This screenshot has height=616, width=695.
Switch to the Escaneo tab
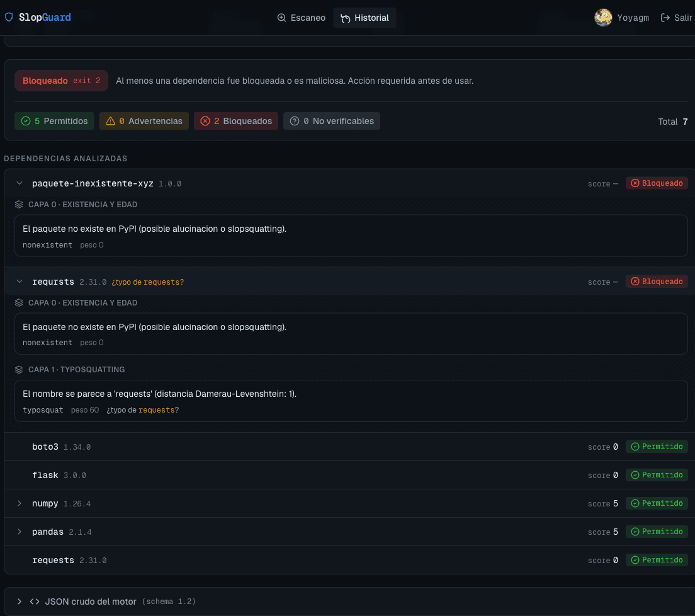pyautogui.click(x=302, y=18)
